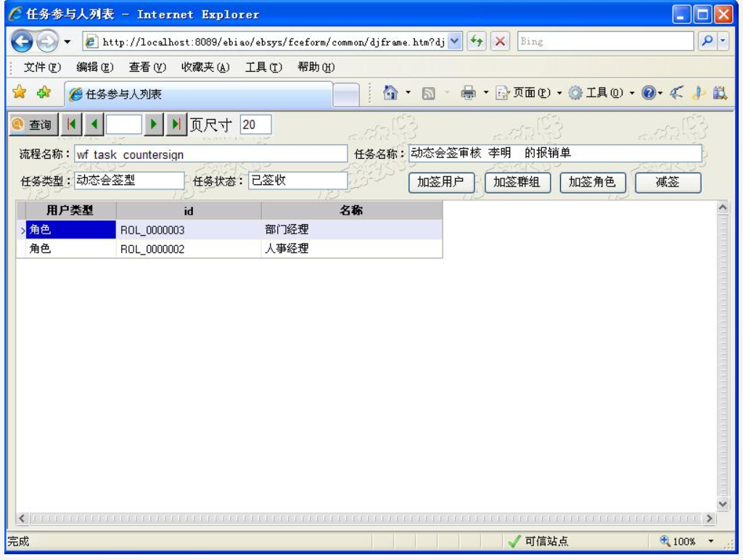The width and height of the screenshot is (743, 560).
Task: Click the 加签群组 button
Action: tap(517, 182)
